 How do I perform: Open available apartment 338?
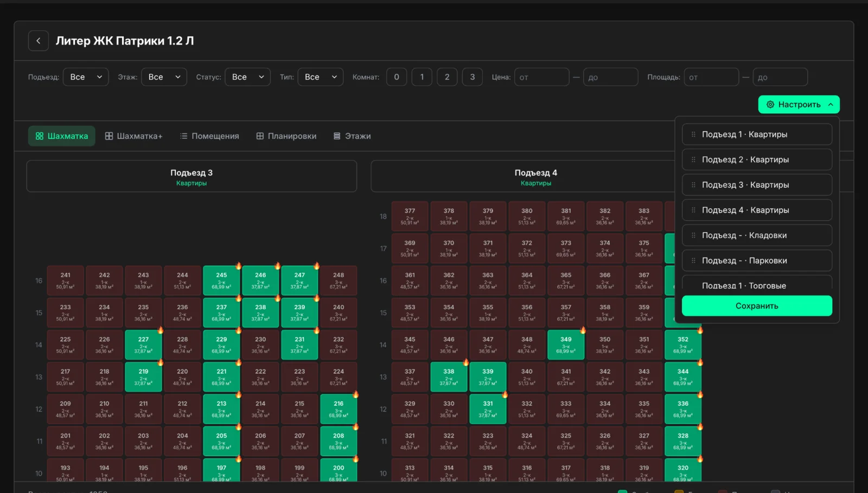click(449, 377)
